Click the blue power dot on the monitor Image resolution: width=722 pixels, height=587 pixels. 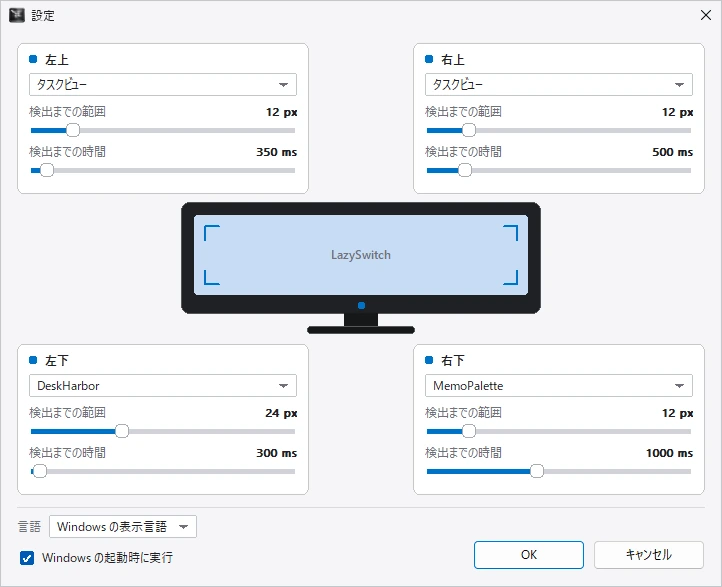361,305
